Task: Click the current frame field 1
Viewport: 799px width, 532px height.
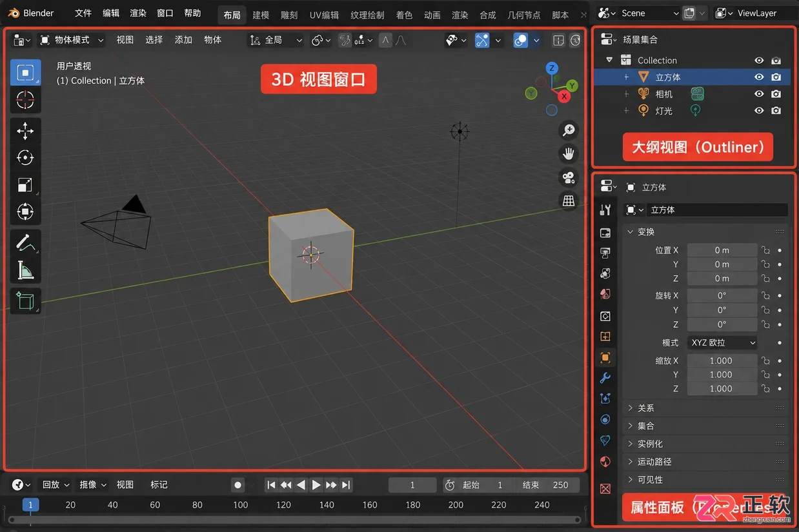Action: (412, 485)
